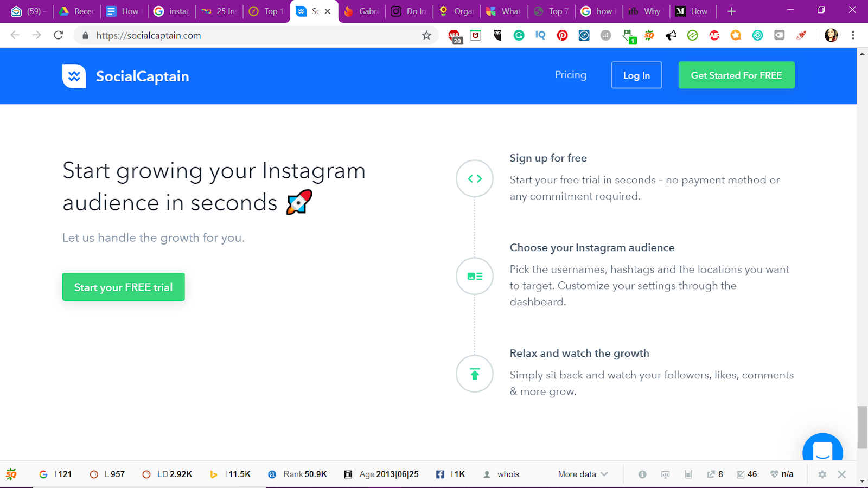Screen dimensions: 868x488
Task: Bookmark this page with the star
Action: [426, 35]
